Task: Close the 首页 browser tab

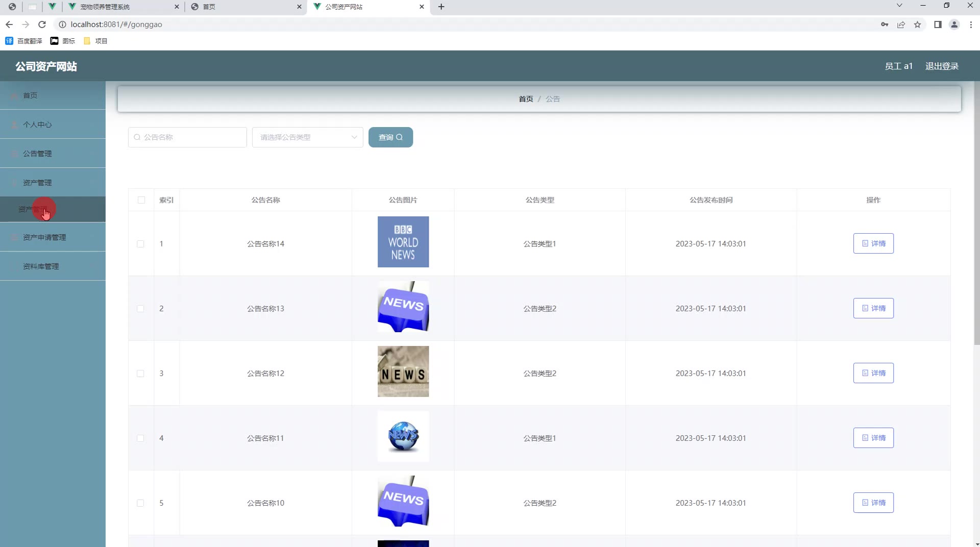Action: point(299,7)
